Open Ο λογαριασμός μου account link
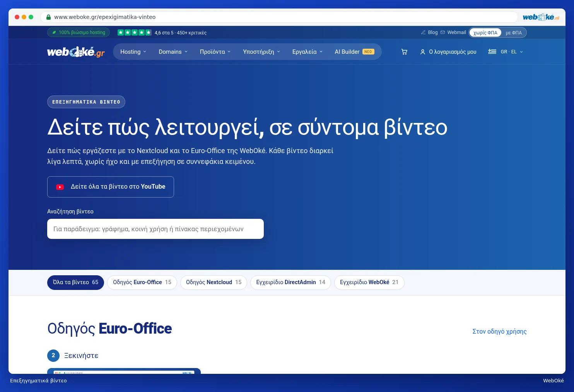This screenshot has width=574, height=392. (x=448, y=52)
